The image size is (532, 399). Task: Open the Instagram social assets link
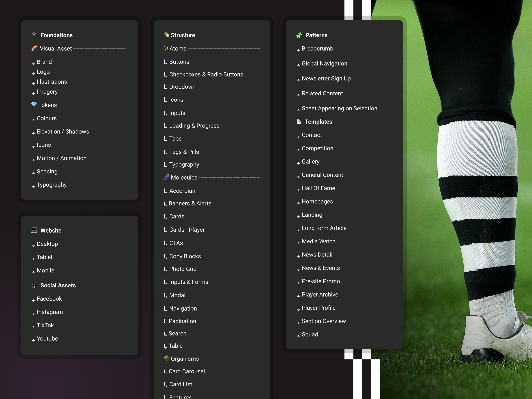coord(50,312)
